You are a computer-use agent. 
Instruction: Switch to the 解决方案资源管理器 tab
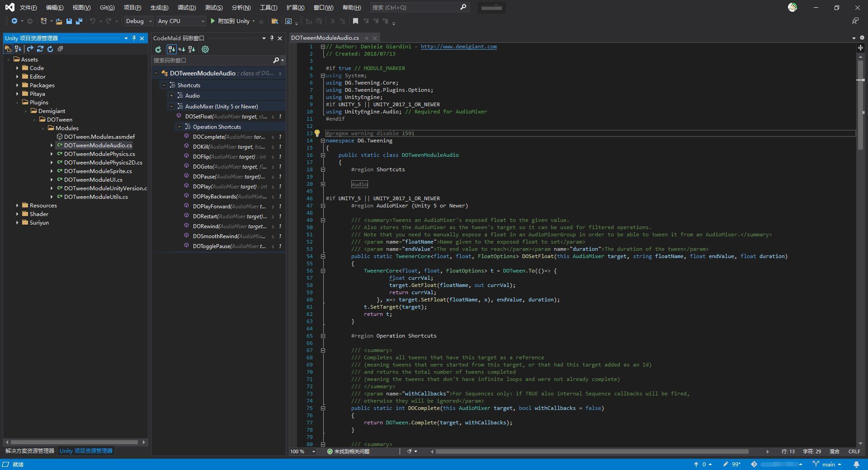pyautogui.click(x=29, y=451)
